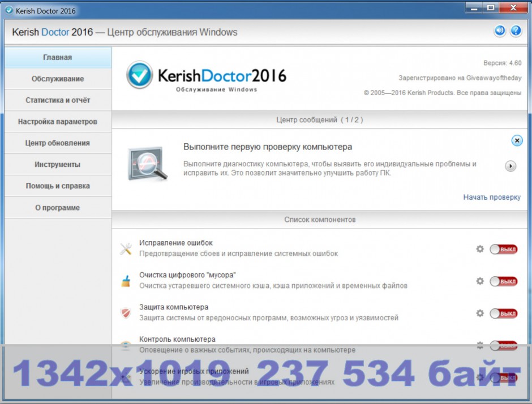Click the Начать проверку link
This screenshot has width=532, height=404.
point(491,197)
